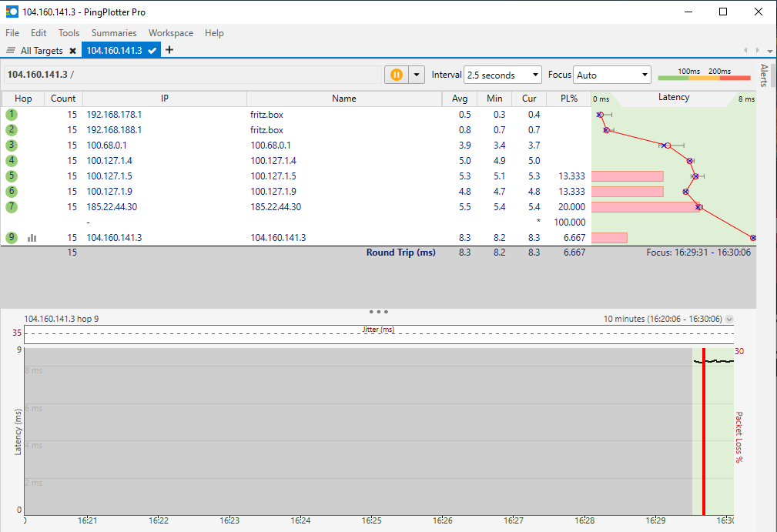Click the 16:25 time label on timeline
777x532 pixels.
click(x=372, y=520)
